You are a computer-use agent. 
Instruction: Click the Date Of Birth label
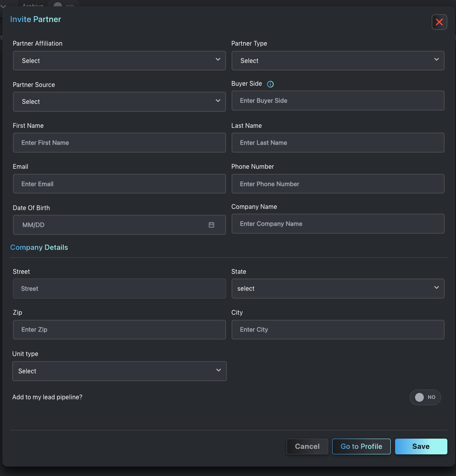click(31, 208)
